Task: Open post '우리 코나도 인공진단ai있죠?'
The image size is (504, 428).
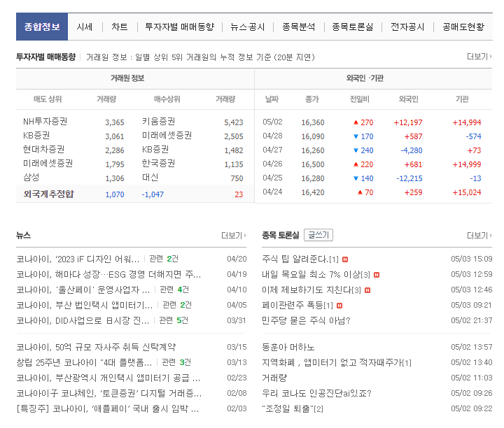Action: 316,393
